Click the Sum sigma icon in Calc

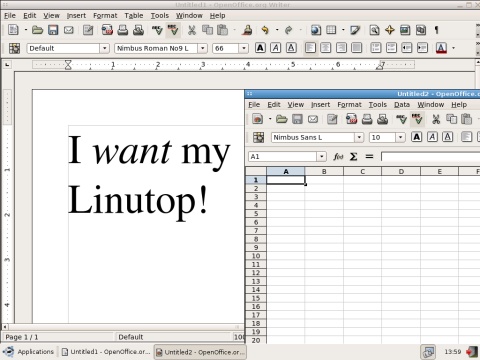353,156
